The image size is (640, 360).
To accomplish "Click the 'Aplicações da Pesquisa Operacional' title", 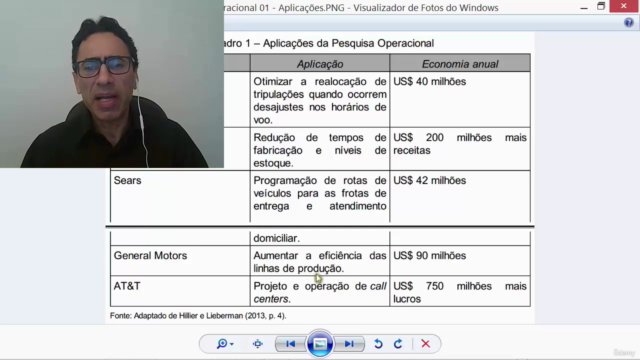I will (x=348, y=43).
